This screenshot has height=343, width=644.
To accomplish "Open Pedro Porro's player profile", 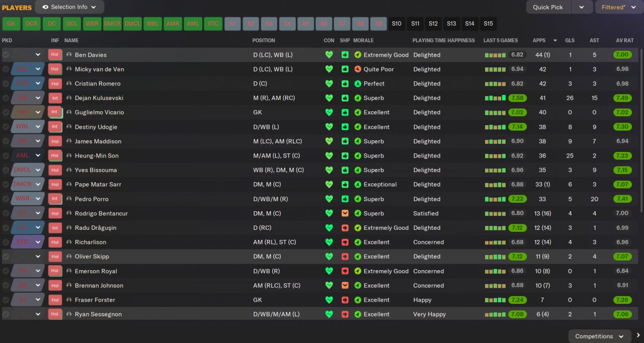I will point(92,199).
